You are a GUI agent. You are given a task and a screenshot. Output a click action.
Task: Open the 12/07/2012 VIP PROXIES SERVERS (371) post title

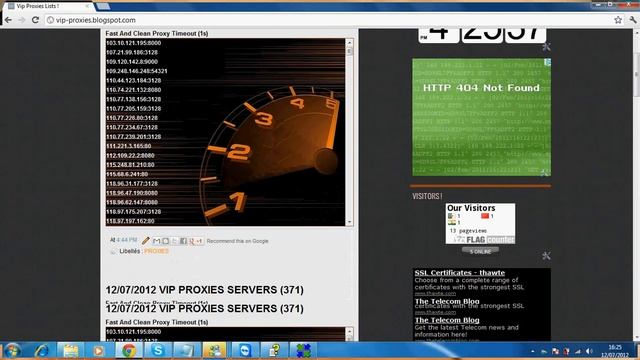[204, 290]
